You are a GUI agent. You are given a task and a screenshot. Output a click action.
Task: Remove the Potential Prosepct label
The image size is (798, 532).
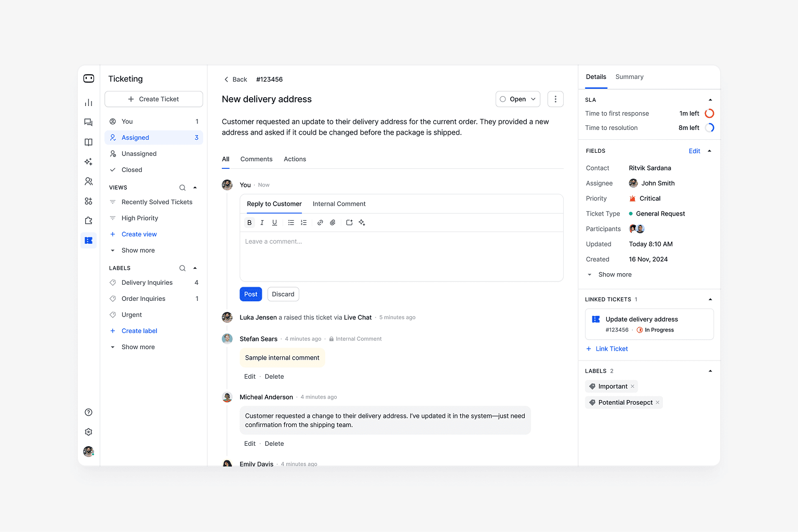click(657, 403)
